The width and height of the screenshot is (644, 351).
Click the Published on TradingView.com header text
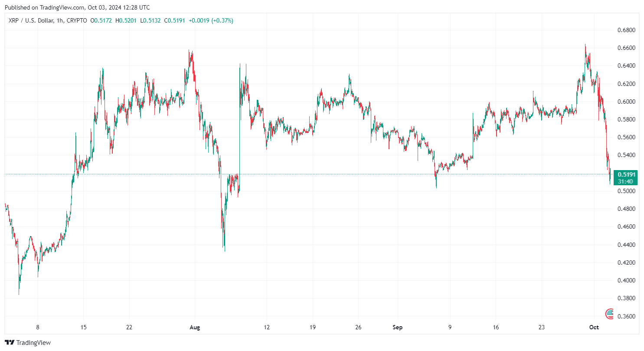[x=78, y=7]
